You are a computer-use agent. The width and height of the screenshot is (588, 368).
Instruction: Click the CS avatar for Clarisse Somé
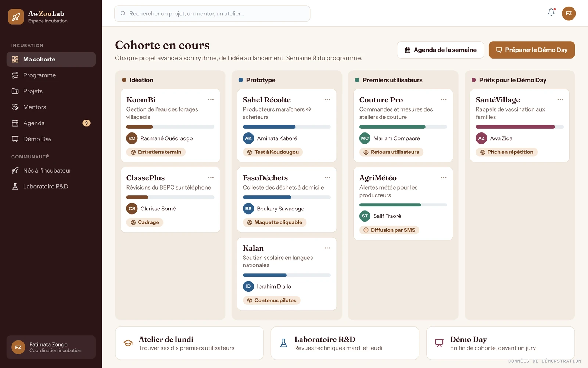click(132, 209)
